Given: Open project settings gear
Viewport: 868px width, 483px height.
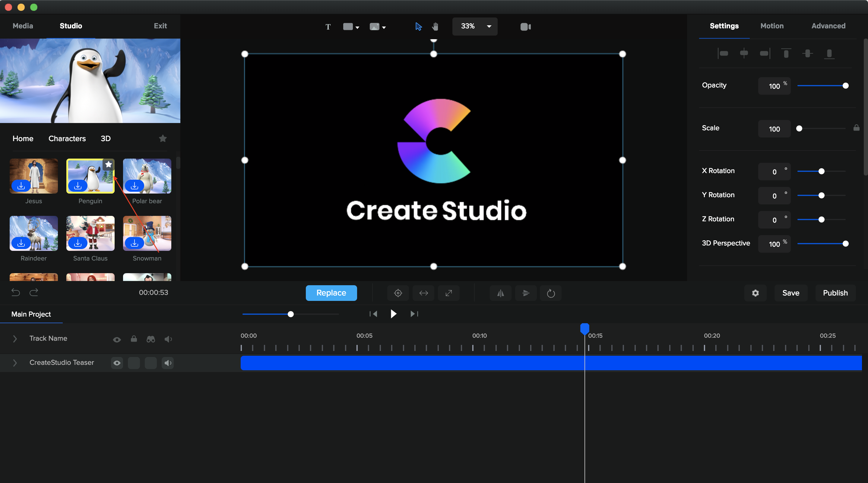Looking at the screenshot, I should 756,293.
